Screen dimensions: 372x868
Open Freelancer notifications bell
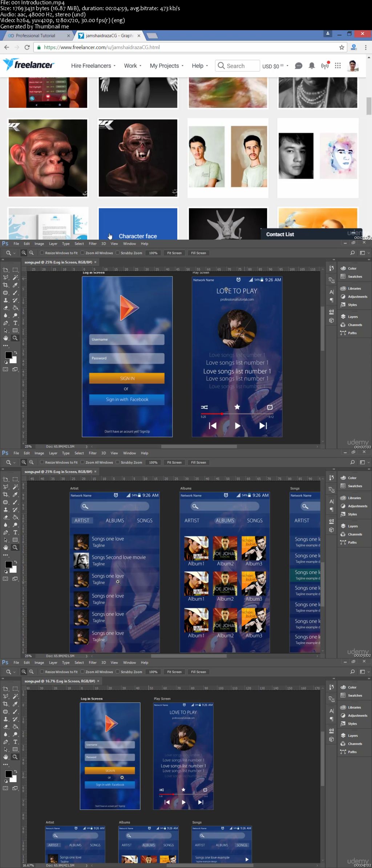click(312, 66)
